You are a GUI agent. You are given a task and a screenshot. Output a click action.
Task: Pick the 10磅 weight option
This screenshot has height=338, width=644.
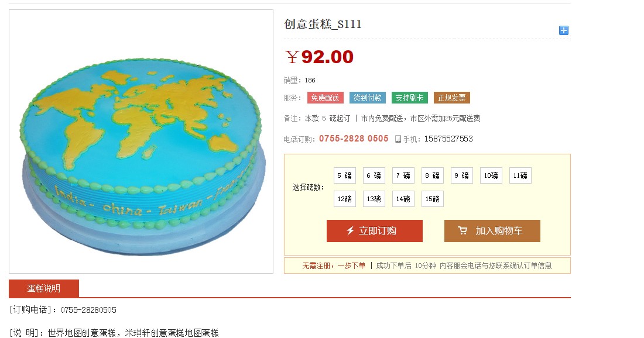coord(491,175)
